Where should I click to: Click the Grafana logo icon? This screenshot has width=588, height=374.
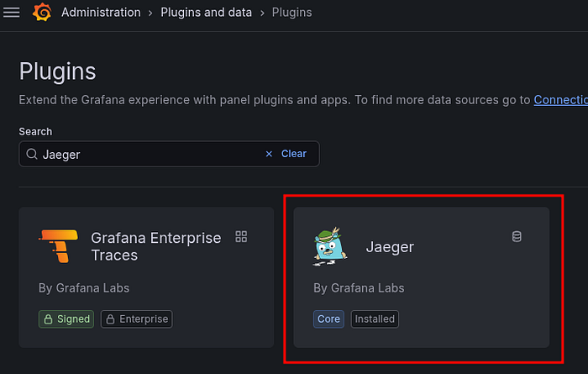click(x=42, y=13)
